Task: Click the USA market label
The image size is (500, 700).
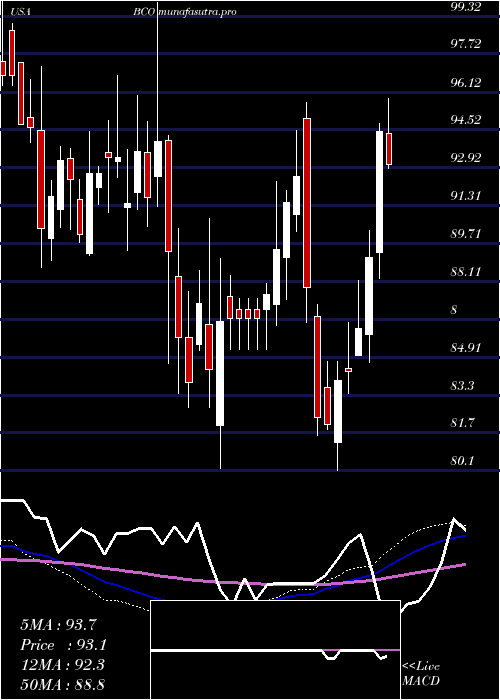Action: [x=20, y=12]
